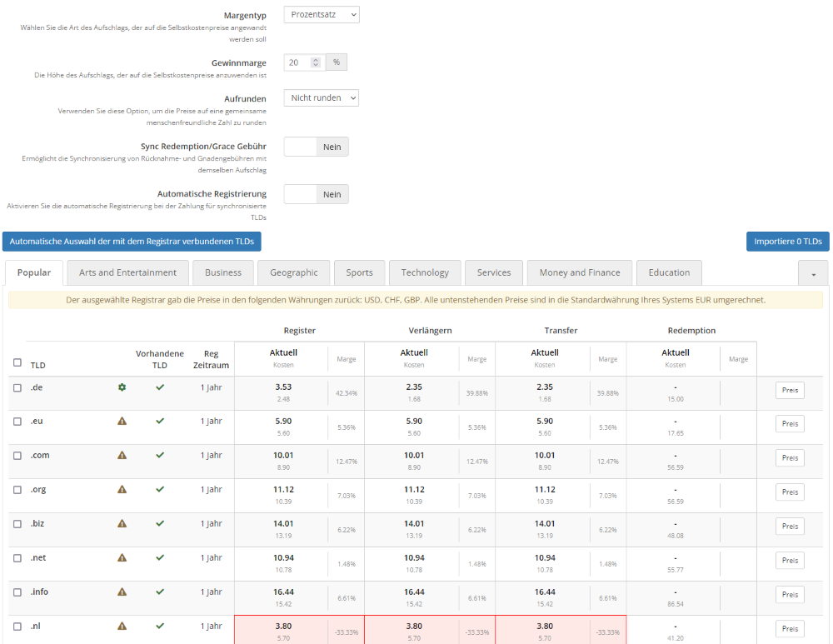Open the Margentyp dropdown
833x644 pixels.
pyautogui.click(x=321, y=14)
